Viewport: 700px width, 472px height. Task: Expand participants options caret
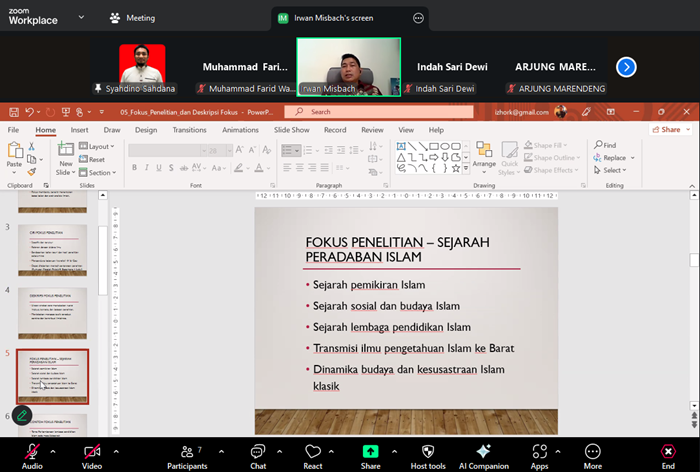tap(221, 451)
